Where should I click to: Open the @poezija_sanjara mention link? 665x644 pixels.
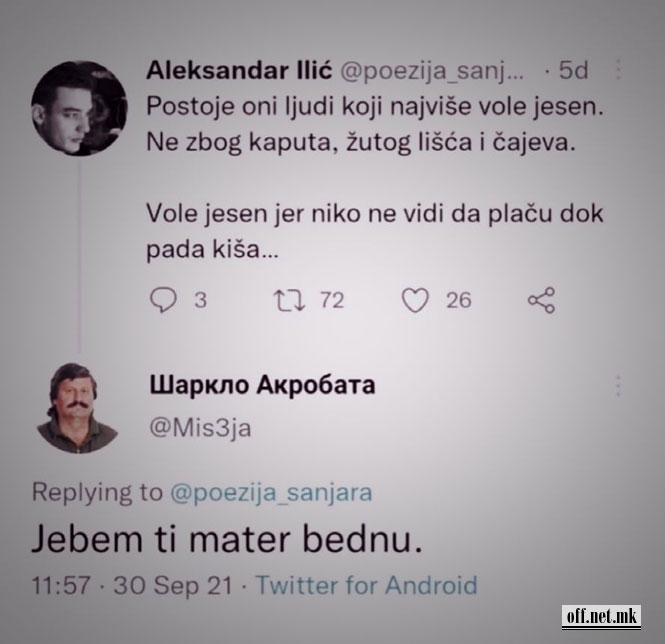point(271,493)
